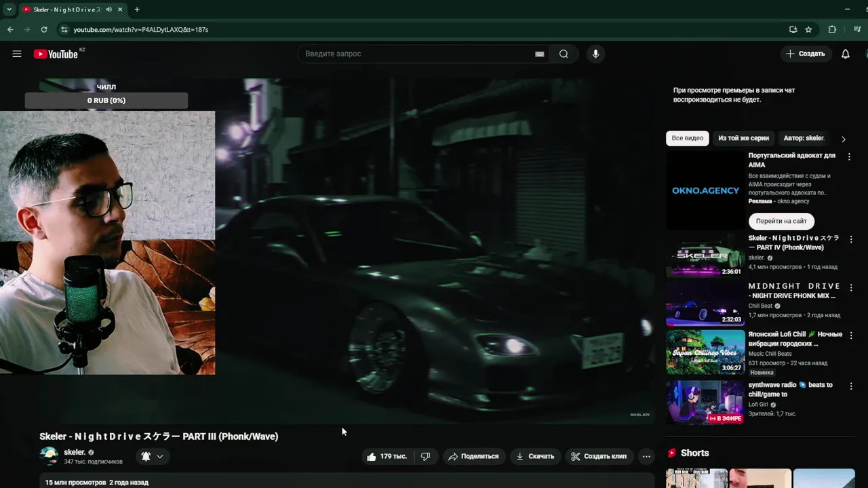Open options for Японский Lofi Chill video
868x488 pixels.
[x=850, y=335]
